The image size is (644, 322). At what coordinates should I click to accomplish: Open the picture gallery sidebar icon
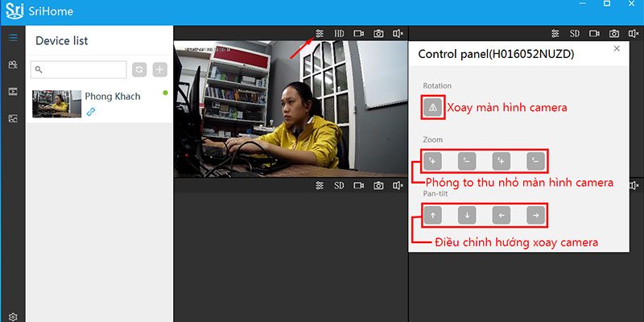13,118
